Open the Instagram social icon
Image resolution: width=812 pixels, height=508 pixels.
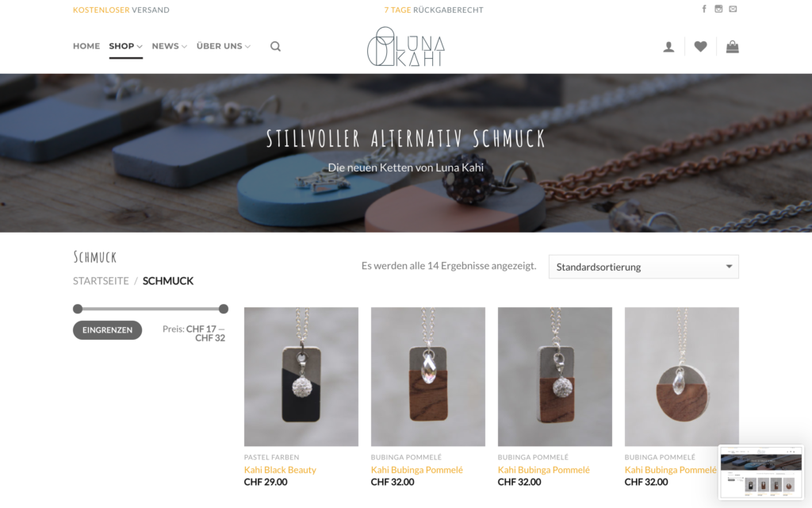tap(718, 9)
